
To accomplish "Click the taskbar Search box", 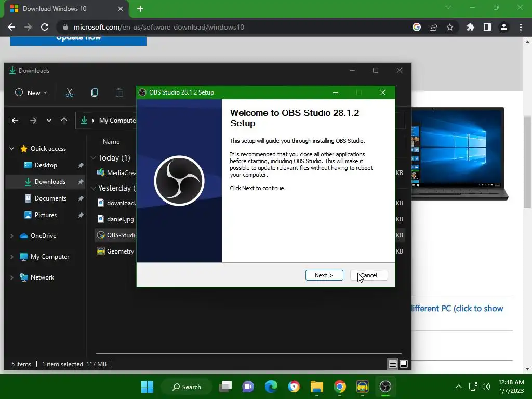I will click(x=187, y=387).
